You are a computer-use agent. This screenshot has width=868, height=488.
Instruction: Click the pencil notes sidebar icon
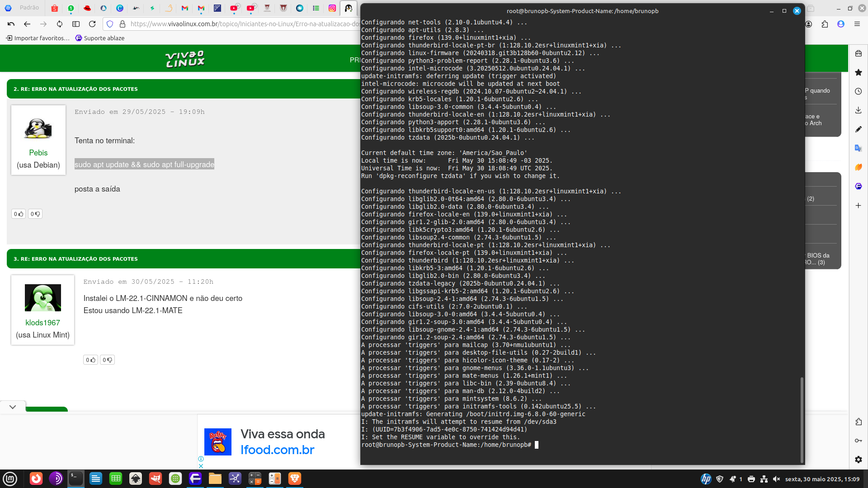coord(859,129)
